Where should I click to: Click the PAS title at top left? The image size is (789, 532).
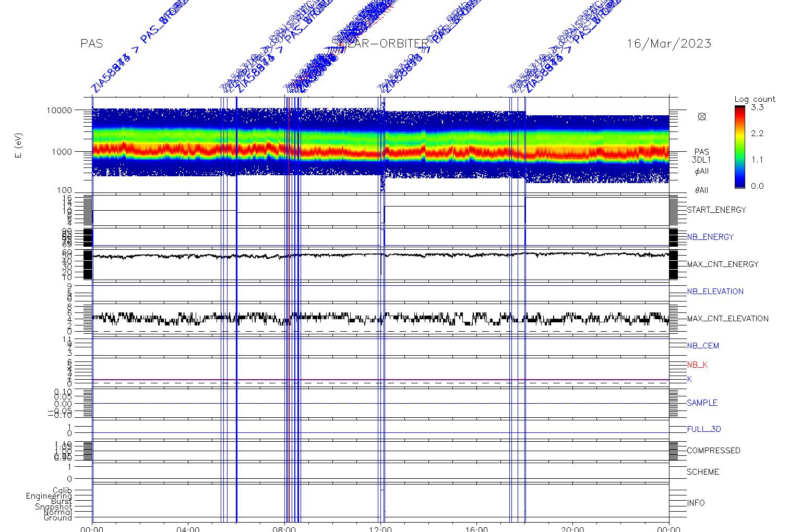tap(92, 44)
